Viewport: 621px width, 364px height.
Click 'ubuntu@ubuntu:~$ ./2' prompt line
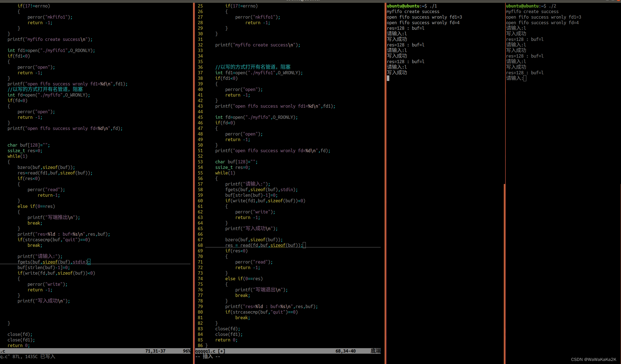point(531,6)
